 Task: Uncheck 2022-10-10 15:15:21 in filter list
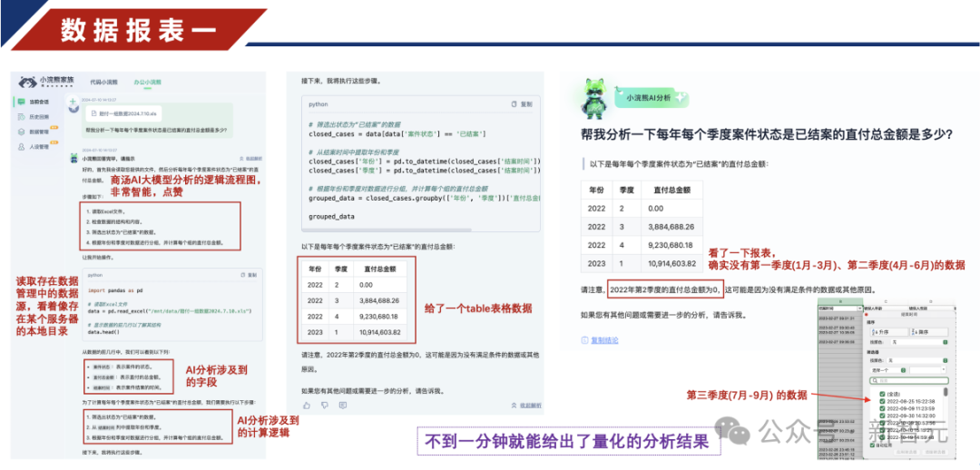click(882, 430)
